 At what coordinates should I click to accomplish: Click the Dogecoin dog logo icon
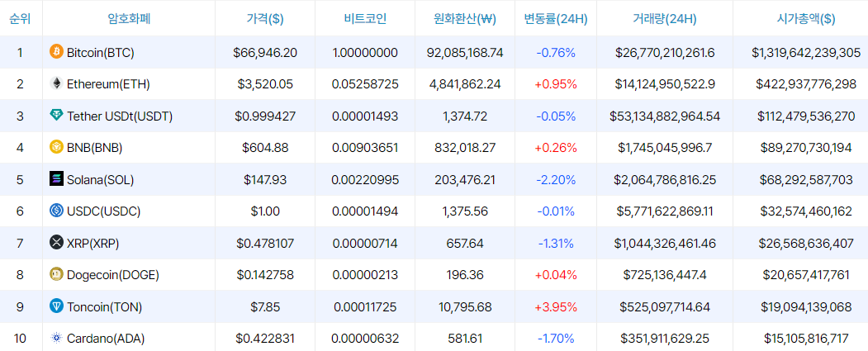click(56, 274)
